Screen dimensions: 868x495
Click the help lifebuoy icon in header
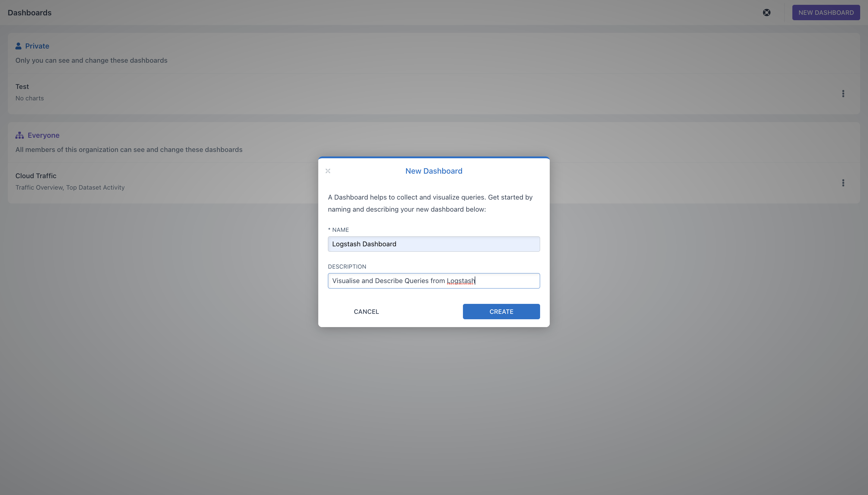[766, 13]
